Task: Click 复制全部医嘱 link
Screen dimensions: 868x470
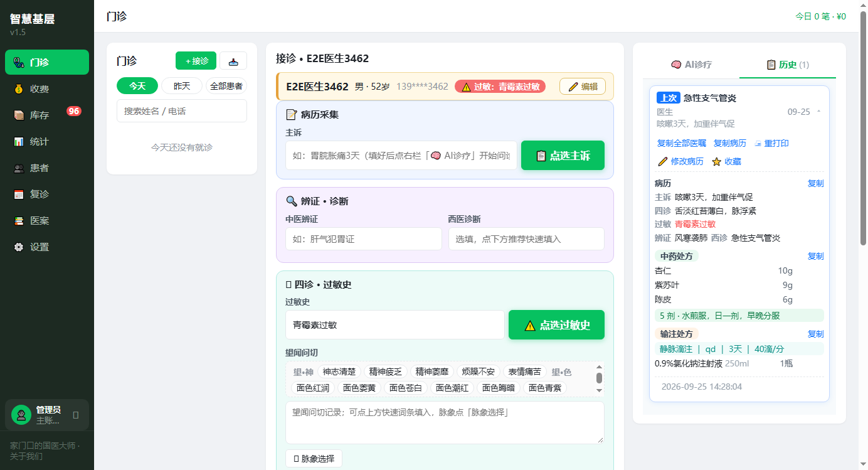Action: coord(681,143)
